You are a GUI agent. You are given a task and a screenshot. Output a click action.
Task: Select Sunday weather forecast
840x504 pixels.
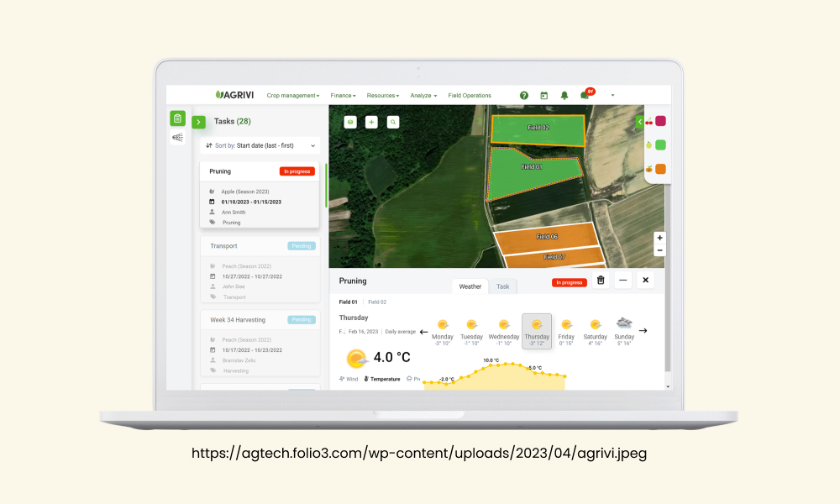pyautogui.click(x=624, y=332)
